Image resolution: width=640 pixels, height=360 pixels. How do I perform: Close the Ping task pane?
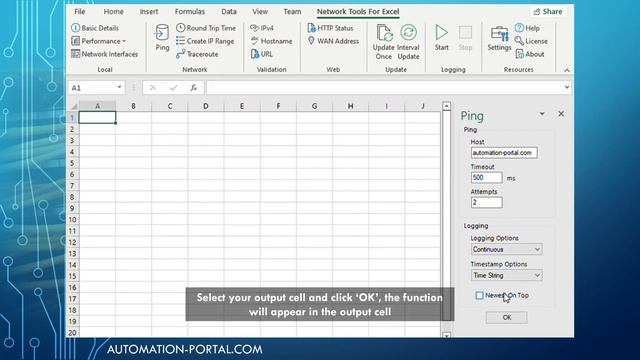(x=561, y=114)
